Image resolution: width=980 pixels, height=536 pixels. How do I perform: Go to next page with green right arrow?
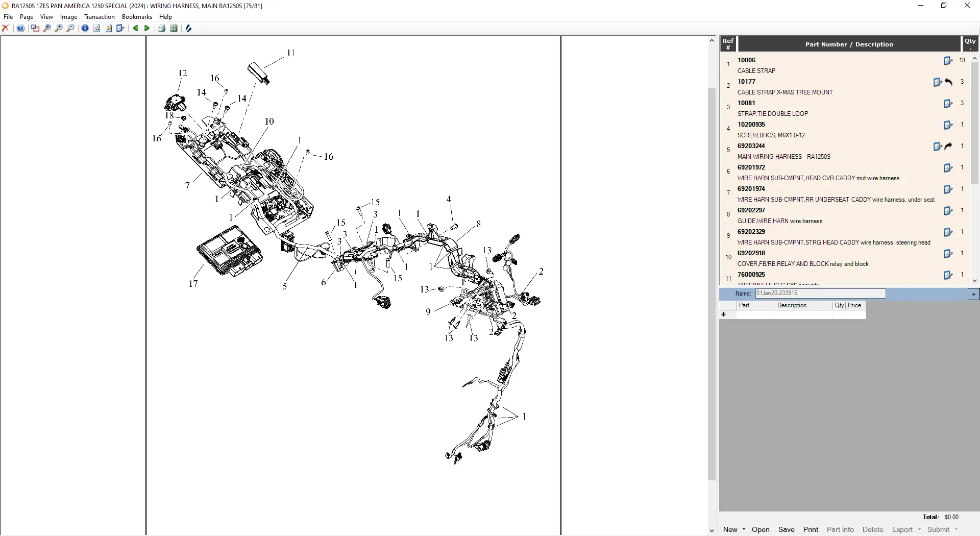click(147, 29)
